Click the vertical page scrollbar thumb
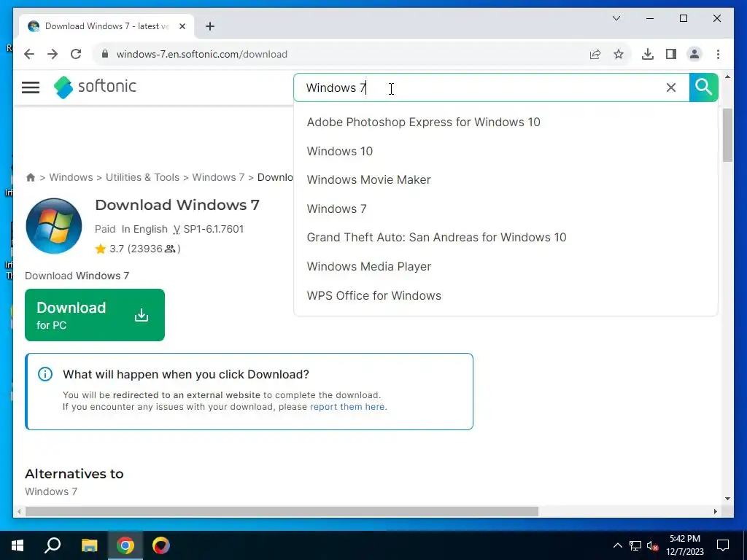 coord(727,135)
